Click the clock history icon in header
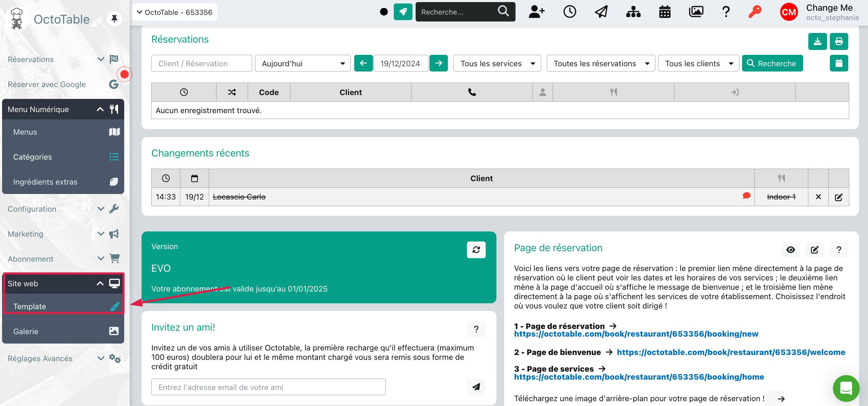The height and width of the screenshot is (406, 868). click(x=570, y=12)
